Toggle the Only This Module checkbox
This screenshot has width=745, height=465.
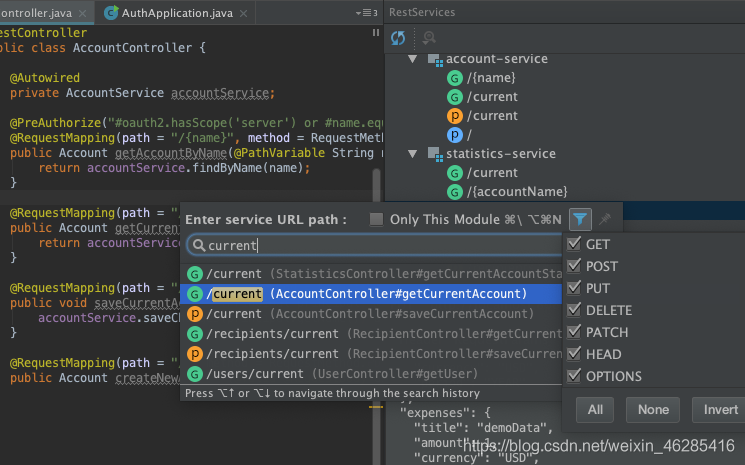[376, 219]
